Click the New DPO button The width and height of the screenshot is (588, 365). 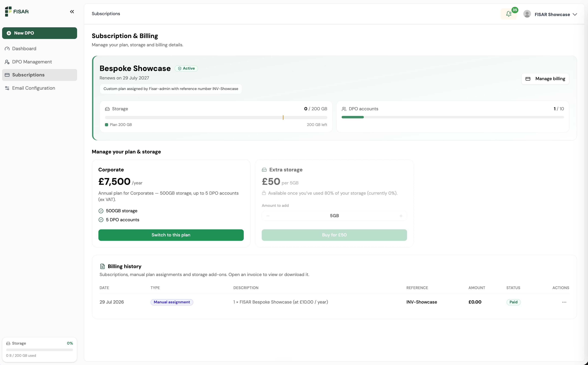[x=40, y=33]
